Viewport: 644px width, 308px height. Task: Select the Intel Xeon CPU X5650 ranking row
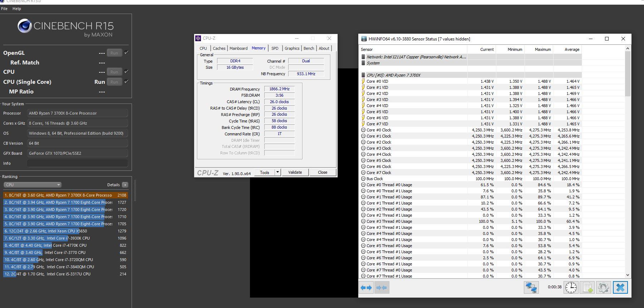pyautogui.click(x=65, y=231)
